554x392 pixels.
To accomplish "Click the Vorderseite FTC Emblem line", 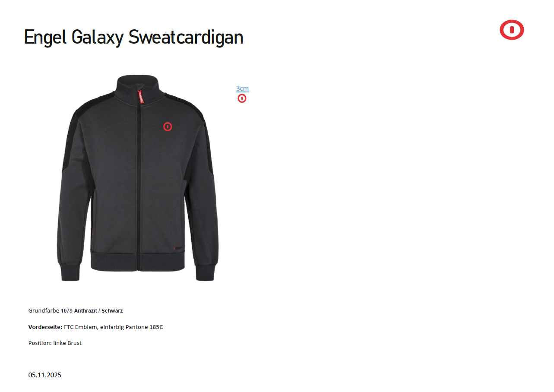I will click(x=96, y=327).
